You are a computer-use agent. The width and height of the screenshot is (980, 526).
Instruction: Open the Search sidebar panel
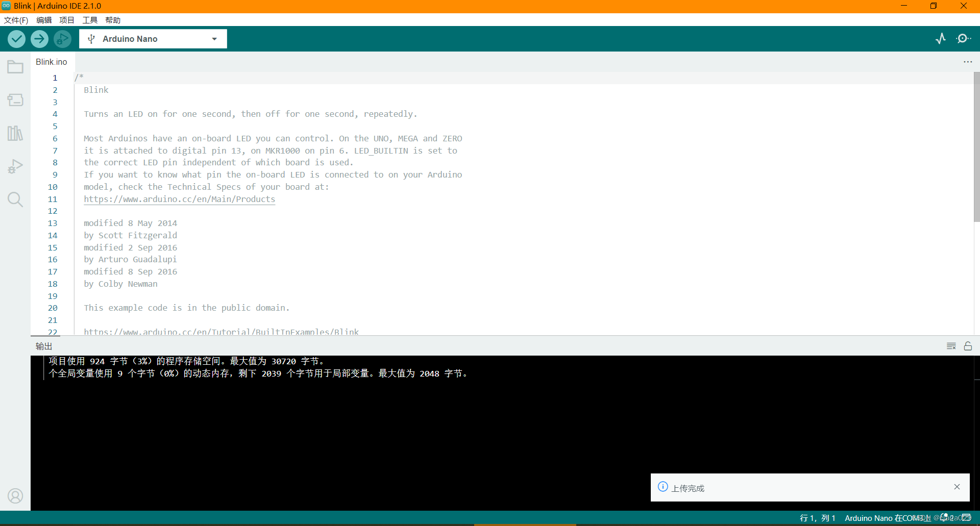click(15, 199)
